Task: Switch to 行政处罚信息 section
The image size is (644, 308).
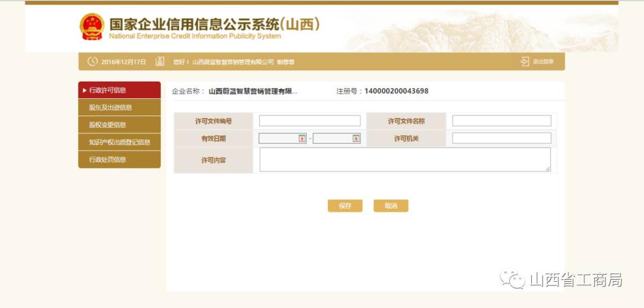Action: (x=107, y=159)
